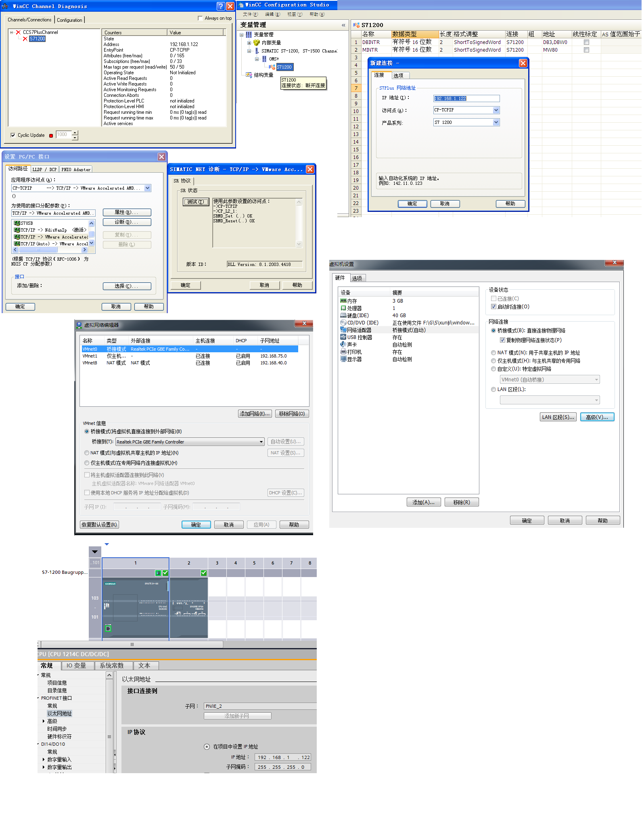Click the red stop indicator beside Cyclic Update
This screenshot has width=644, height=824.
51,136
